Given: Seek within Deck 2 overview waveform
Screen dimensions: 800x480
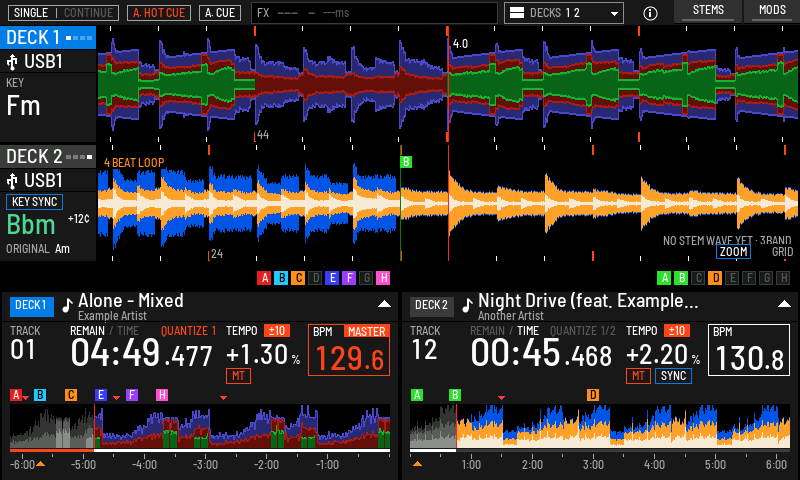Looking at the screenshot, I should 600,426.
